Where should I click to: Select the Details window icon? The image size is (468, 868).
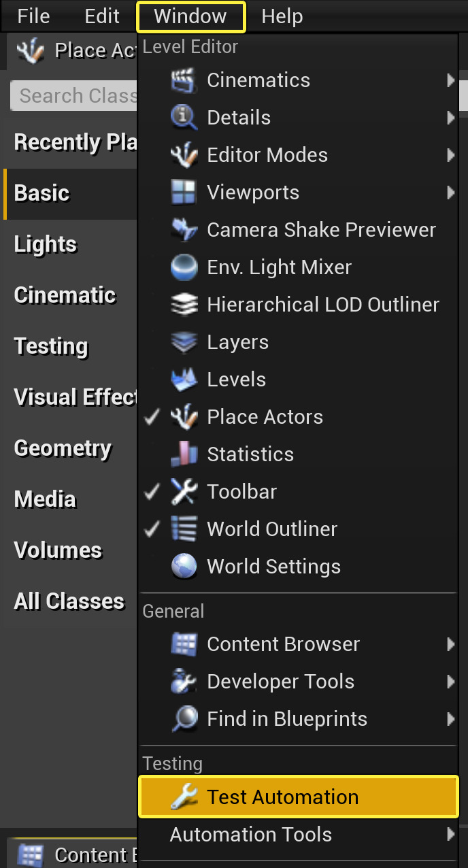tap(184, 117)
